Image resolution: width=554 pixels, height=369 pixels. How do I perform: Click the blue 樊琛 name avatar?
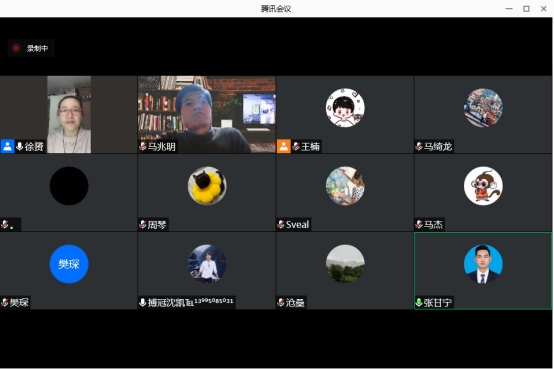(x=69, y=264)
